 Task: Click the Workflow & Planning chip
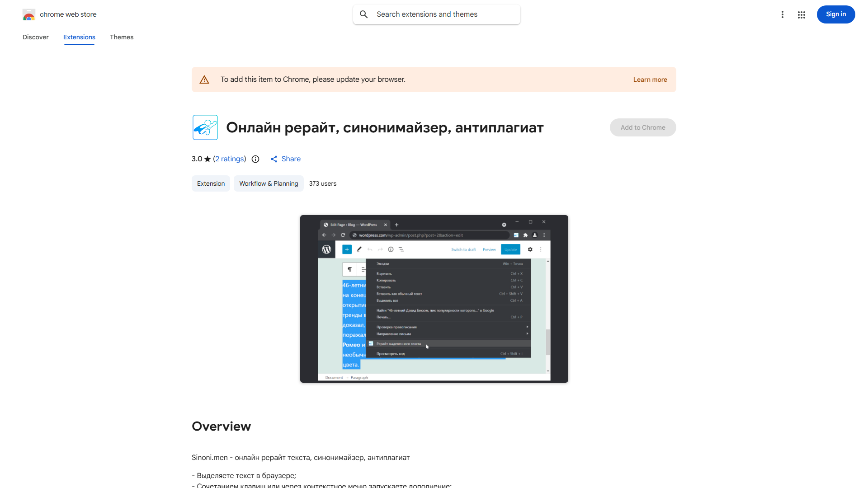click(269, 183)
